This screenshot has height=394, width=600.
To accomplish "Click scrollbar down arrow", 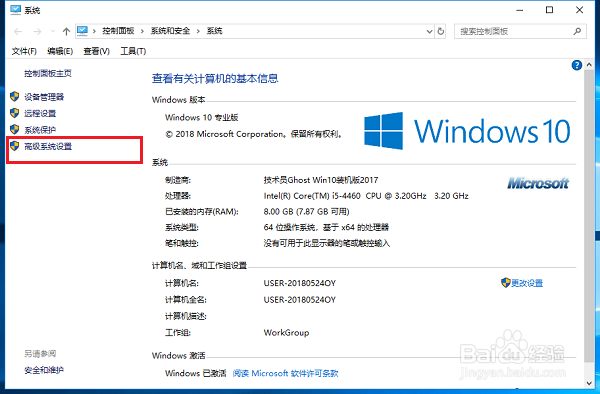I will tap(589, 383).
